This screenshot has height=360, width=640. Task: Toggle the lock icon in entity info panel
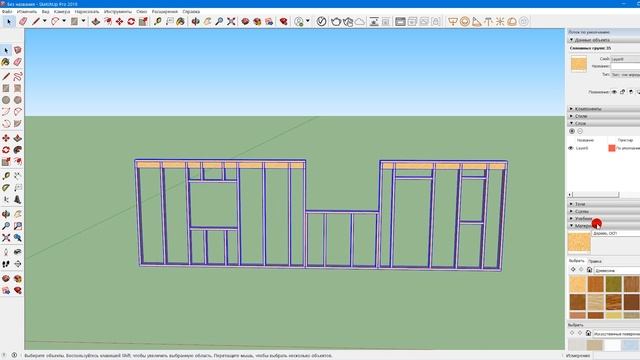tap(622, 92)
